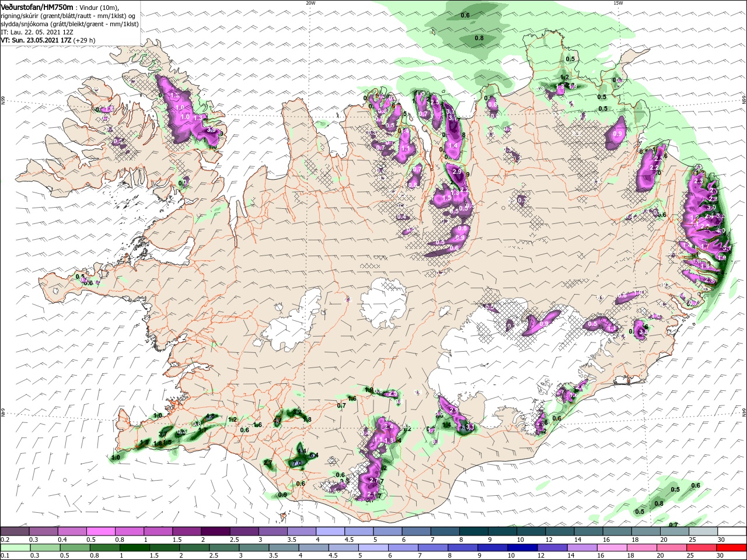Image resolution: width=747 pixels, height=560 pixels.
Task: Pick the light pink 16 swatch in lower legend
Action: pos(613,547)
